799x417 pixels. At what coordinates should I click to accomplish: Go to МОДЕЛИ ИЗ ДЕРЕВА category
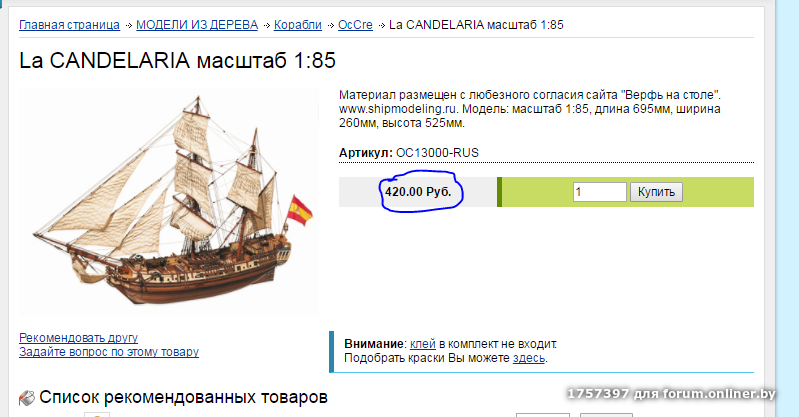click(x=196, y=23)
